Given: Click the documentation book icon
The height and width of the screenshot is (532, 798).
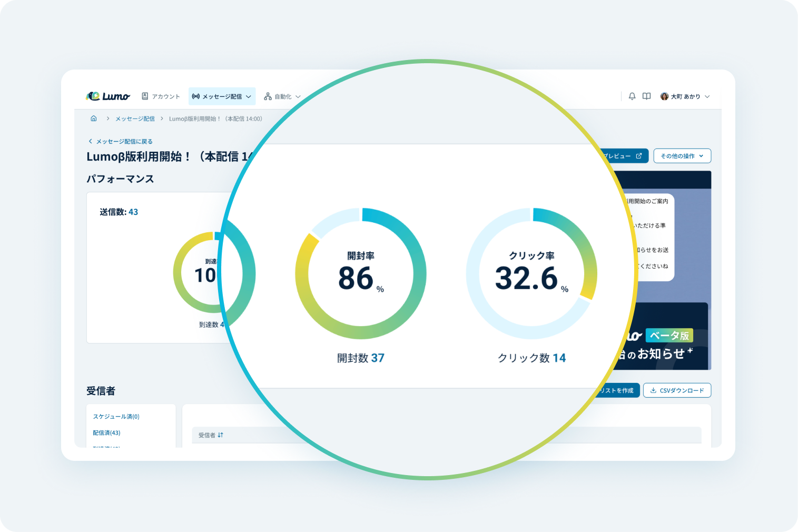Looking at the screenshot, I should coord(646,96).
